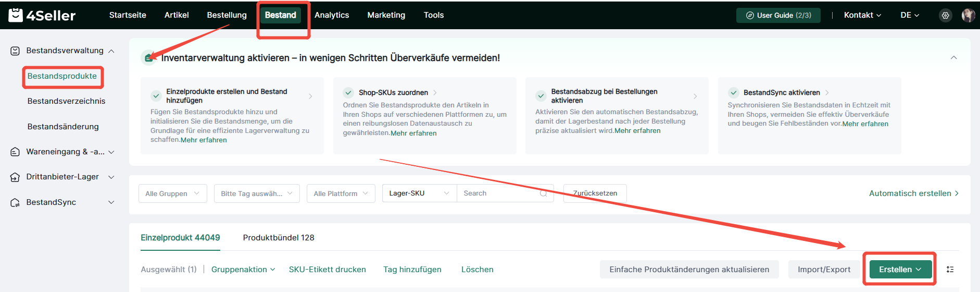Switch to the Einzelprodukt 44049 tab
980x292 pixels.
(180, 238)
